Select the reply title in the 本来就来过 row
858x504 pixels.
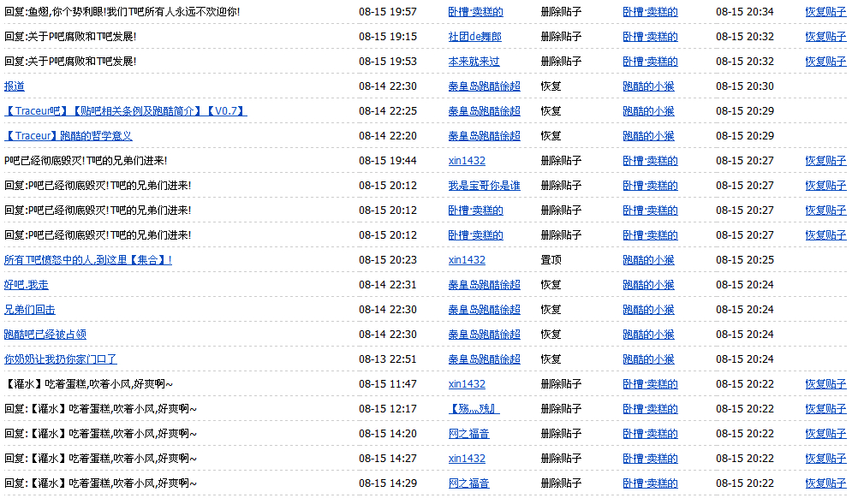pyautogui.click(x=70, y=62)
